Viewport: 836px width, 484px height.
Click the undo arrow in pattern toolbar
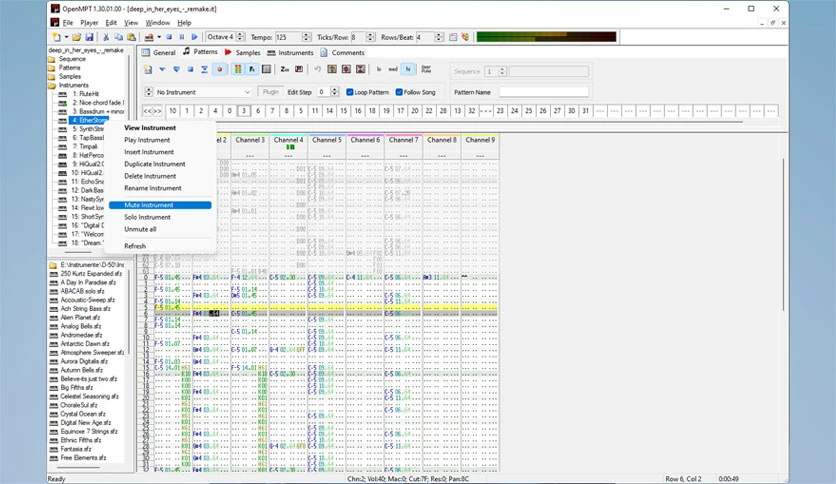coord(318,69)
